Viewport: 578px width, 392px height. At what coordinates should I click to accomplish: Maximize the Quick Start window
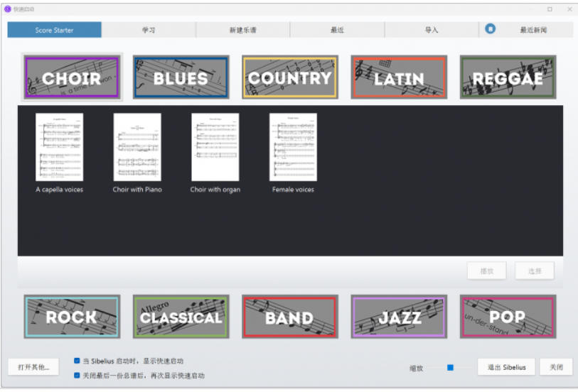click(550, 9)
